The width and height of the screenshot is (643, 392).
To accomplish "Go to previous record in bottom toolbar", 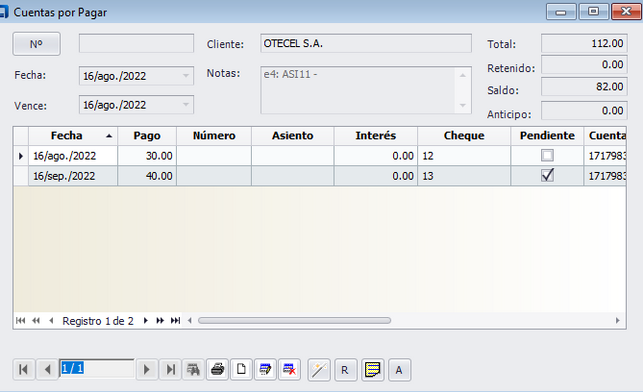I will (47, 370).
